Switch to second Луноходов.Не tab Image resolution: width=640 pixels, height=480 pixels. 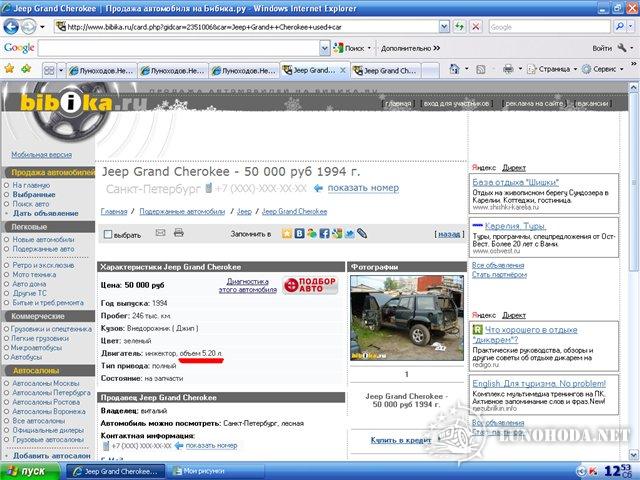pyautogui.click(x=173, y=70)
